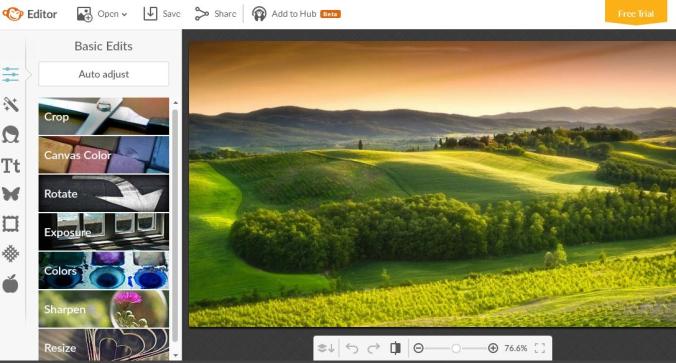
Task: Open the Frames tab
Action: (x=11, y=224)
